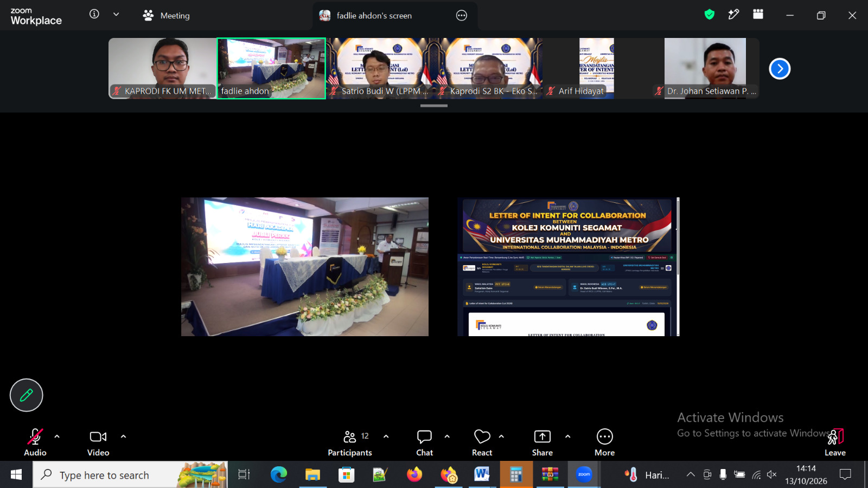Open the Meeting tab
Image resolution: width=868 pixels, height=488 pixels.
[166, 16]
